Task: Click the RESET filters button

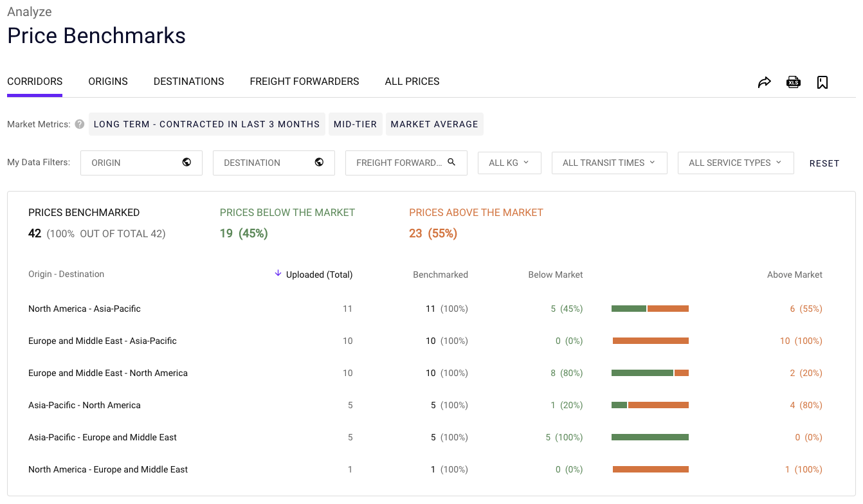Action: pos(824,163)
